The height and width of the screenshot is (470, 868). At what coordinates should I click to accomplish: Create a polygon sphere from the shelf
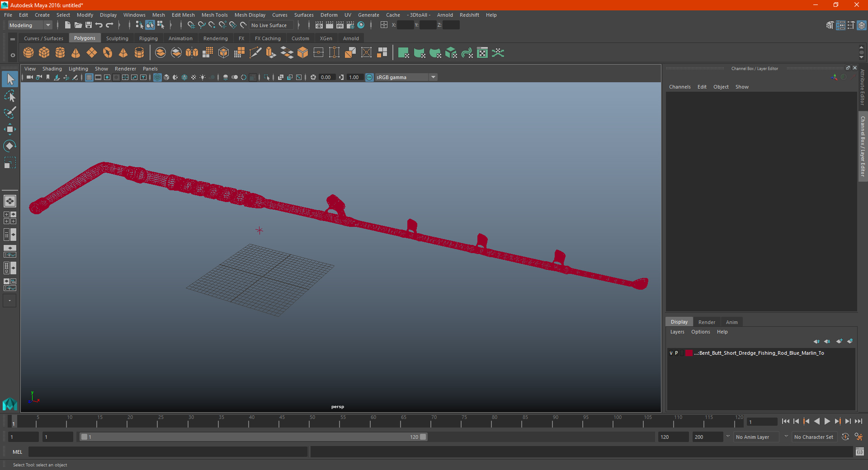[x=28, y=53]
